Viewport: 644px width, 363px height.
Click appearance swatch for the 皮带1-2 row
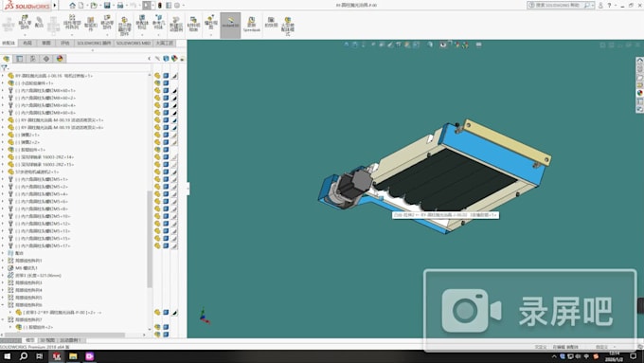[x=174, y=313]
